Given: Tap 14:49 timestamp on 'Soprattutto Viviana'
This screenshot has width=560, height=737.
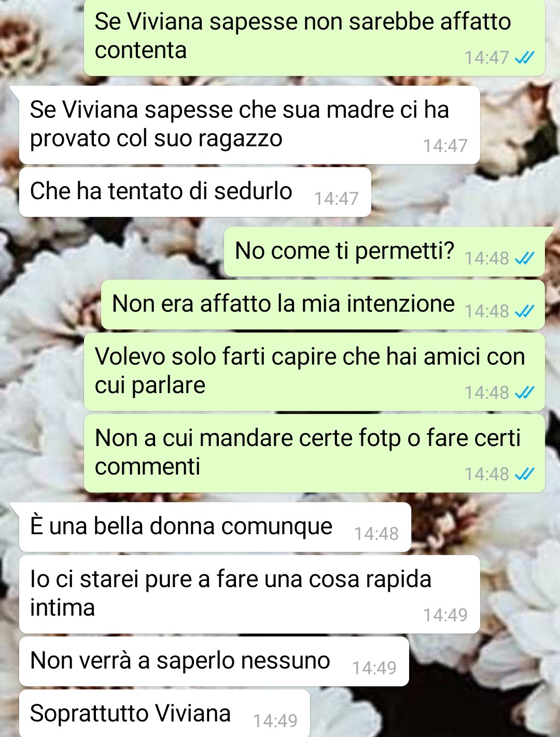Looking at the screenshot, I should pos(275,720).
